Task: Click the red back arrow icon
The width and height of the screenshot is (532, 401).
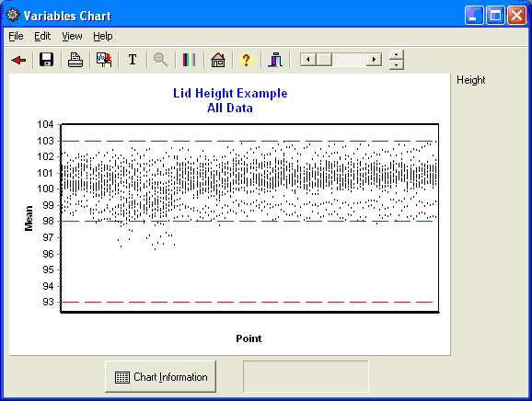Action: click(x=18, y=60)
